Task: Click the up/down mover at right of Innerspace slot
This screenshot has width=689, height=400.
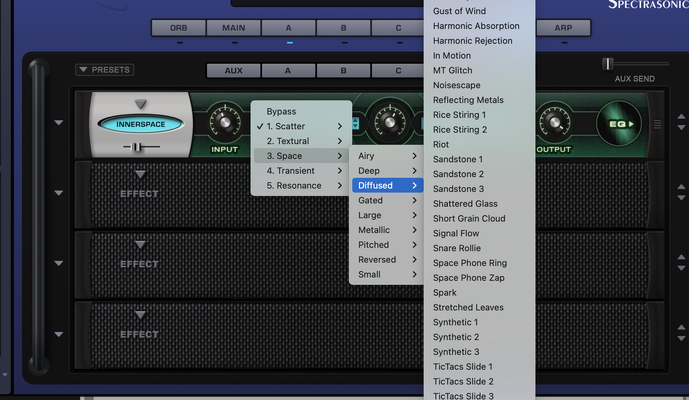Action: [x=681, y=122]
